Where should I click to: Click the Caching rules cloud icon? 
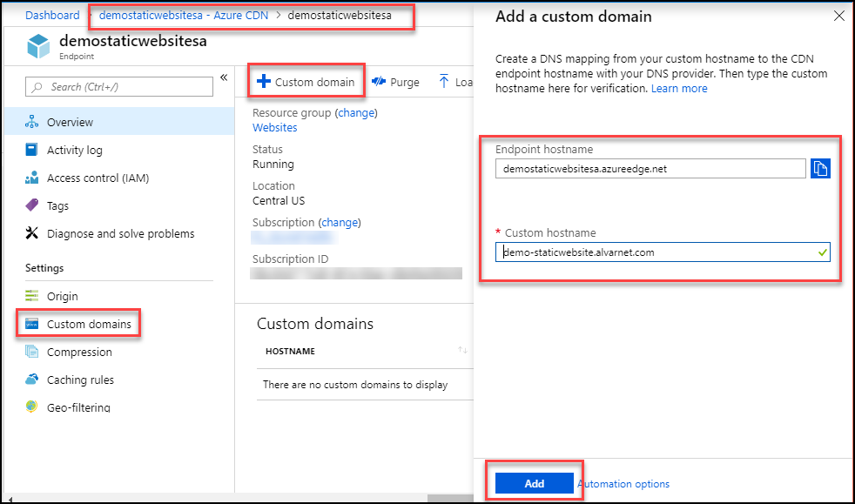[31, 380]
